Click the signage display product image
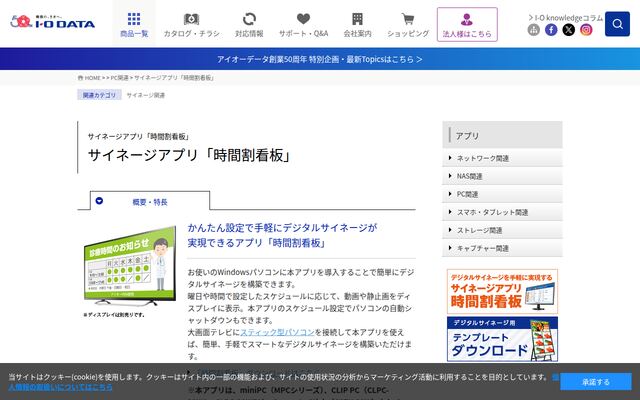This screenshot has width=640, height=400. [130, 266]
